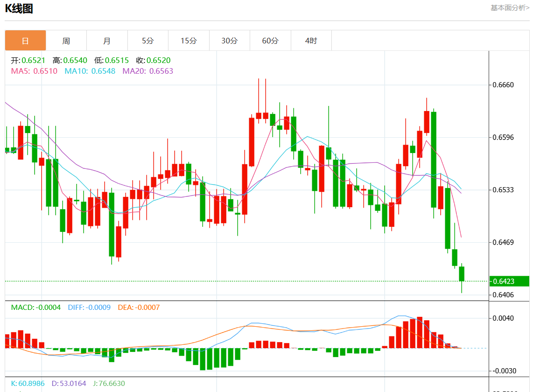
Task: Select the 日 daily chart tab
Action: click(x=26, y=41)
